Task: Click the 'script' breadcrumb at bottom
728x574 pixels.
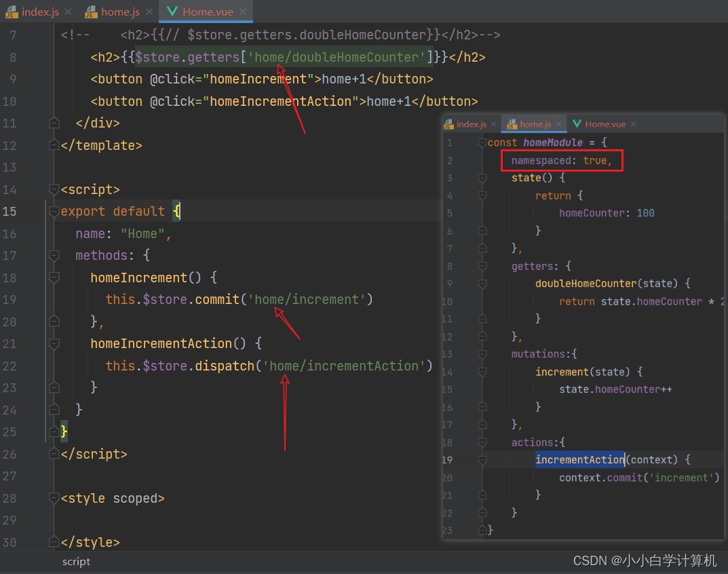Action: pos(76,562)
